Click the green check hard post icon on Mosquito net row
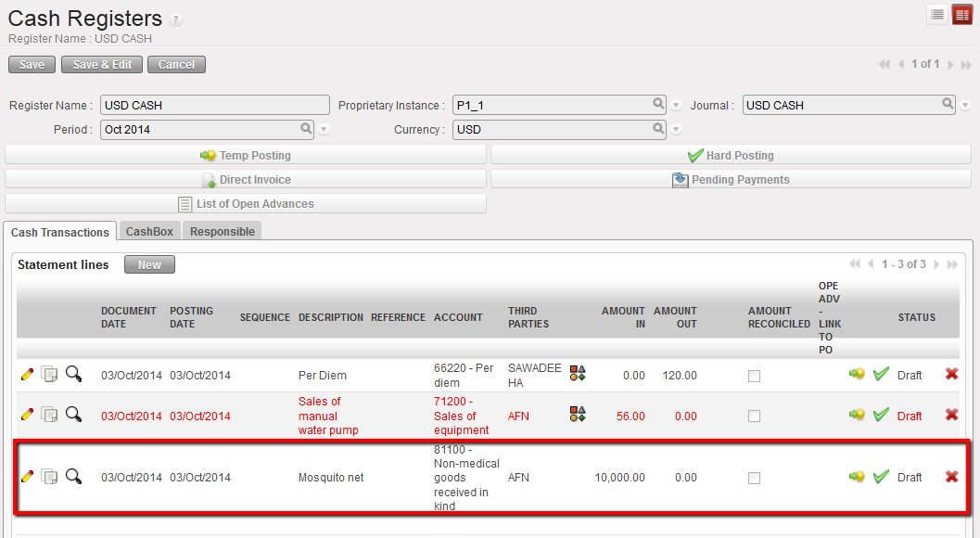 pos(881,477)
